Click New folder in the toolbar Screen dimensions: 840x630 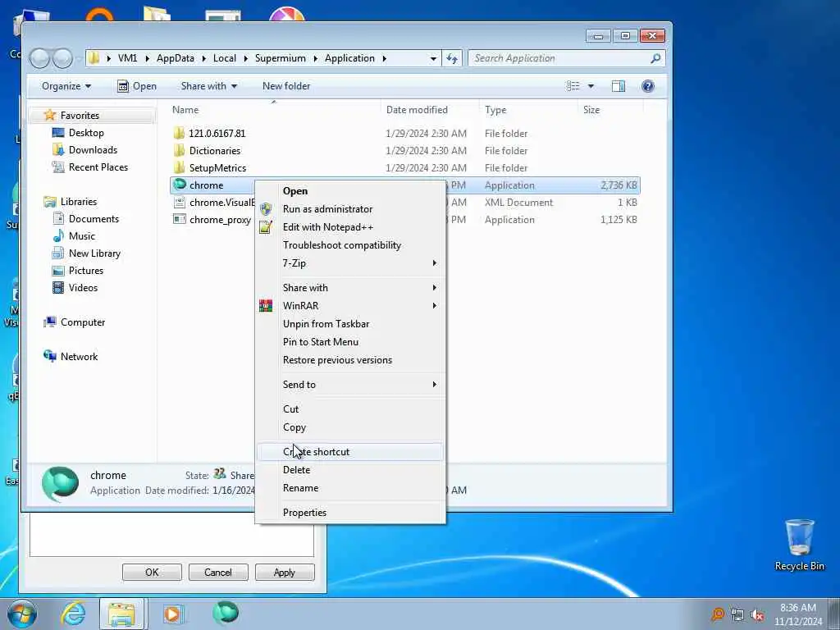286,86
